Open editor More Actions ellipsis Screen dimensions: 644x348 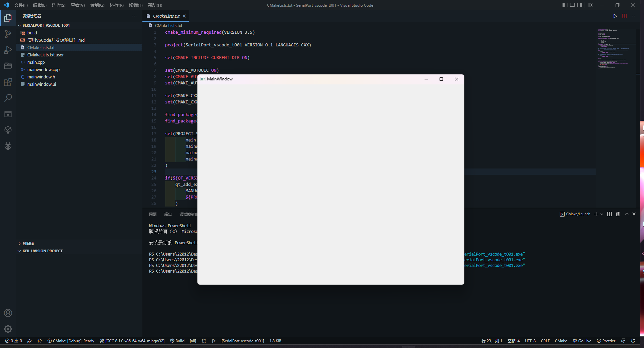[633, 16]
